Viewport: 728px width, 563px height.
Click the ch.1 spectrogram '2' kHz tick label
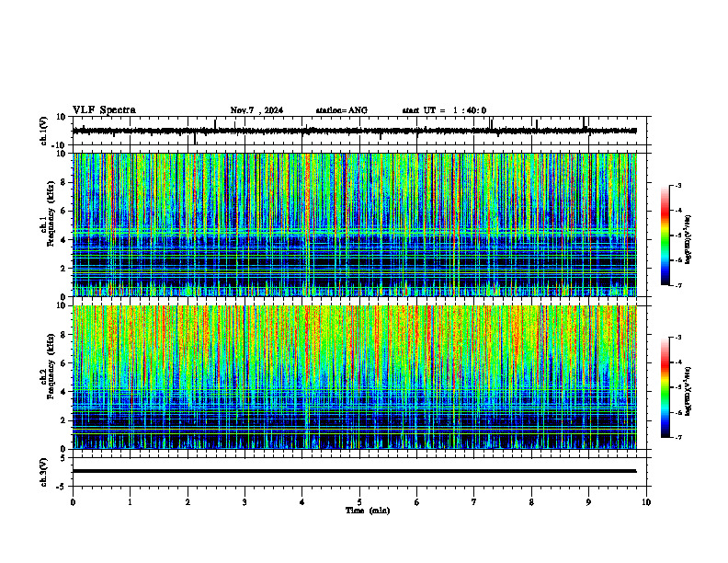63,269
